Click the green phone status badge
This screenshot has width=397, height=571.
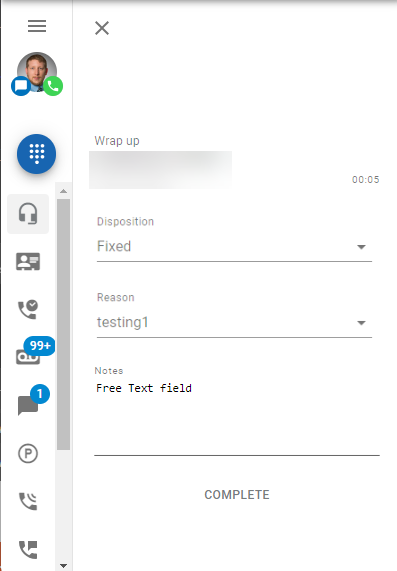click(x=53, y=86)
